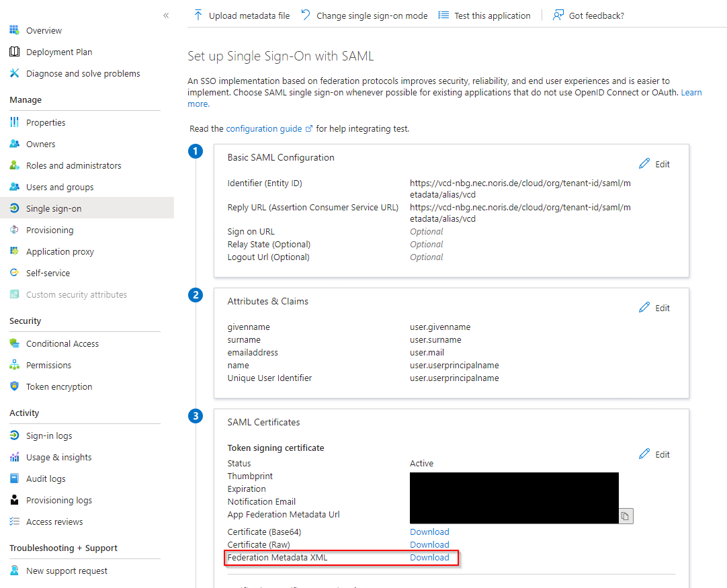This screenshot has width=727, height=588.
Task: Select Users and groups
Action: pos(60,187)
